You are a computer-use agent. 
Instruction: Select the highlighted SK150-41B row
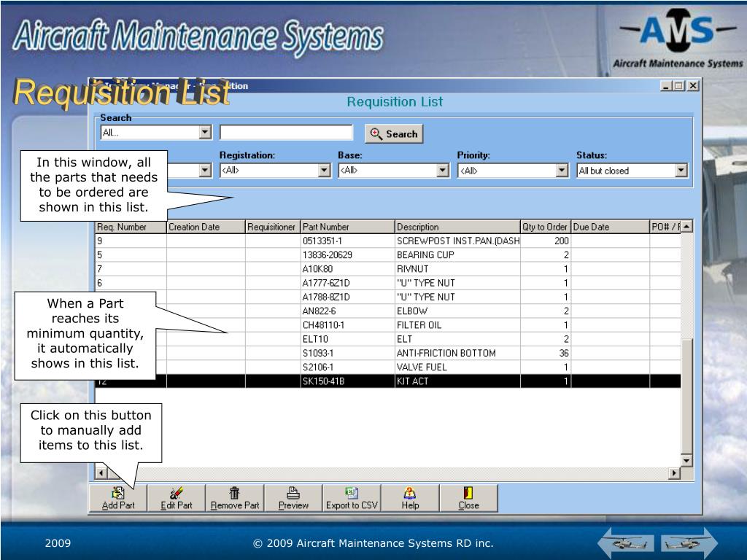388,381
